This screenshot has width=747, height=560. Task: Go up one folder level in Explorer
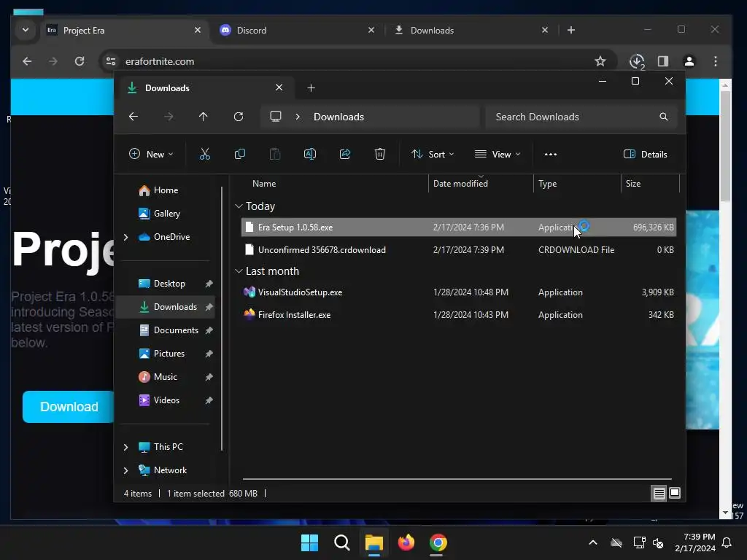pos(204,117)
